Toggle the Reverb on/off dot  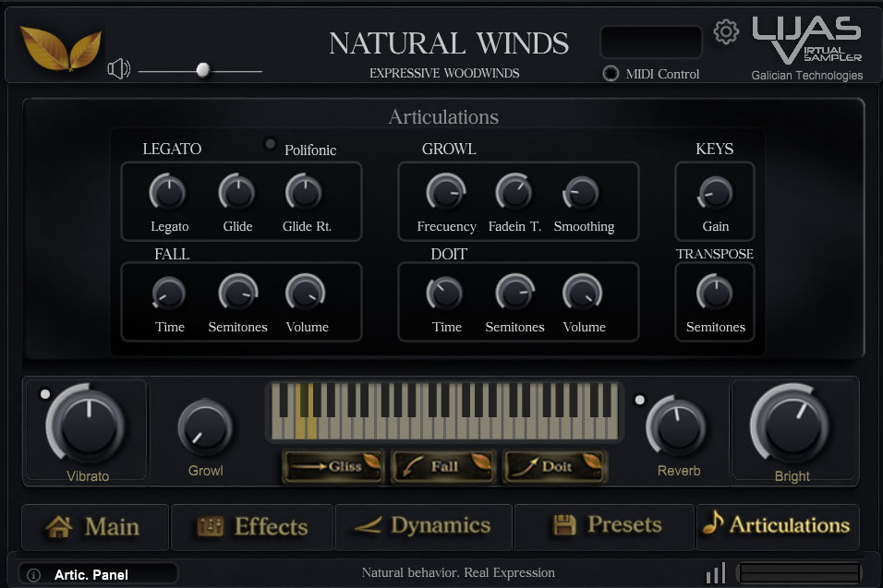tap(640, 400)
